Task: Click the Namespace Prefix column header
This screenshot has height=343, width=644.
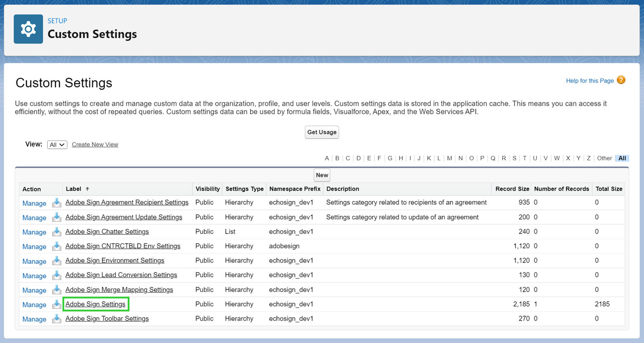Action: [x=295, y=189]
